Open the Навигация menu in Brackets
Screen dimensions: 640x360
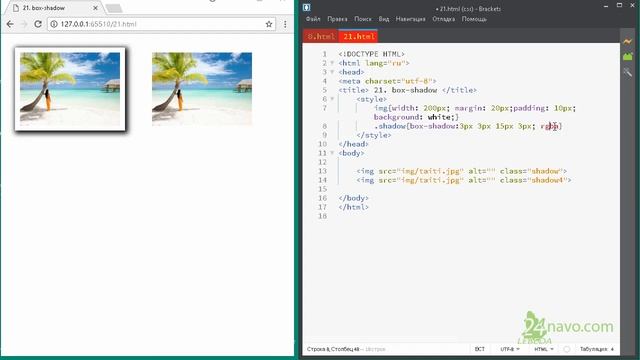(x=410, y=19)
